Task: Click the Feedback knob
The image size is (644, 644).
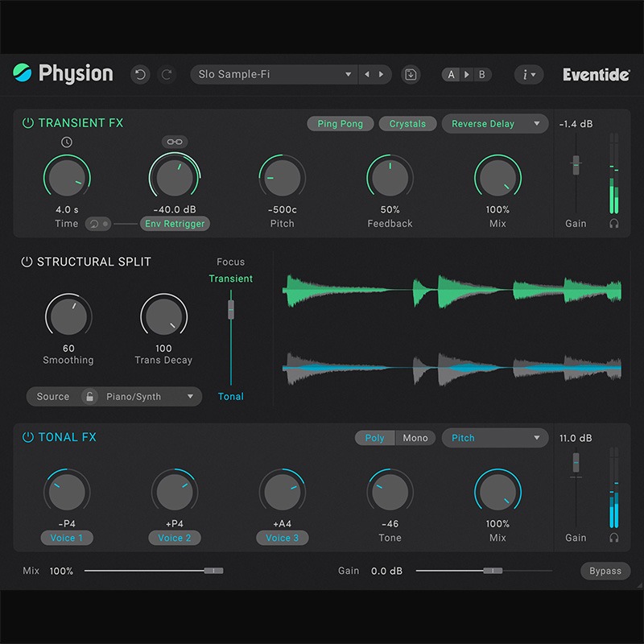Action: click(390, 177)
